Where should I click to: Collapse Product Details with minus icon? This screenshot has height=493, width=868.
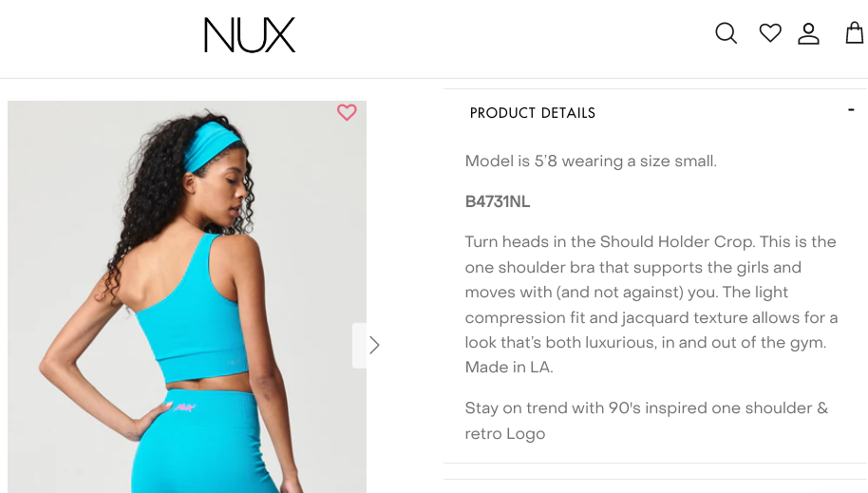[851, 110]
